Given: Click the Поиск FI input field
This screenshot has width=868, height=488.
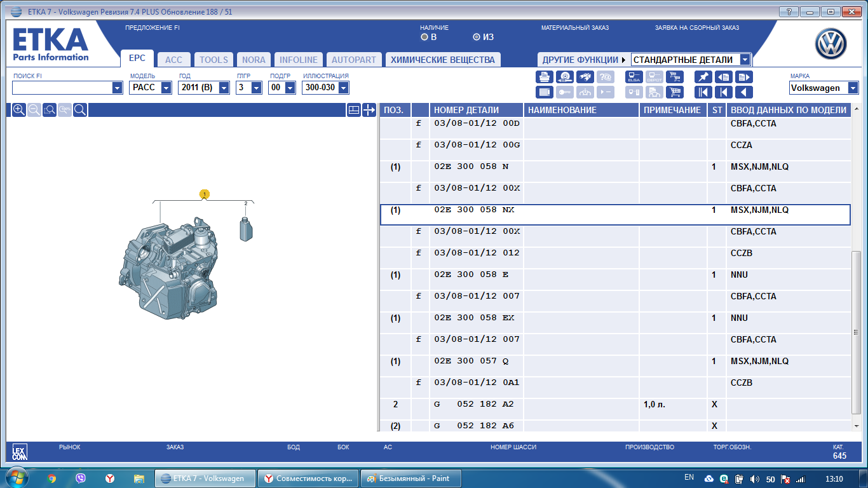Looking at the screenshot, I should pyautogui.click(x=62, y=88).
